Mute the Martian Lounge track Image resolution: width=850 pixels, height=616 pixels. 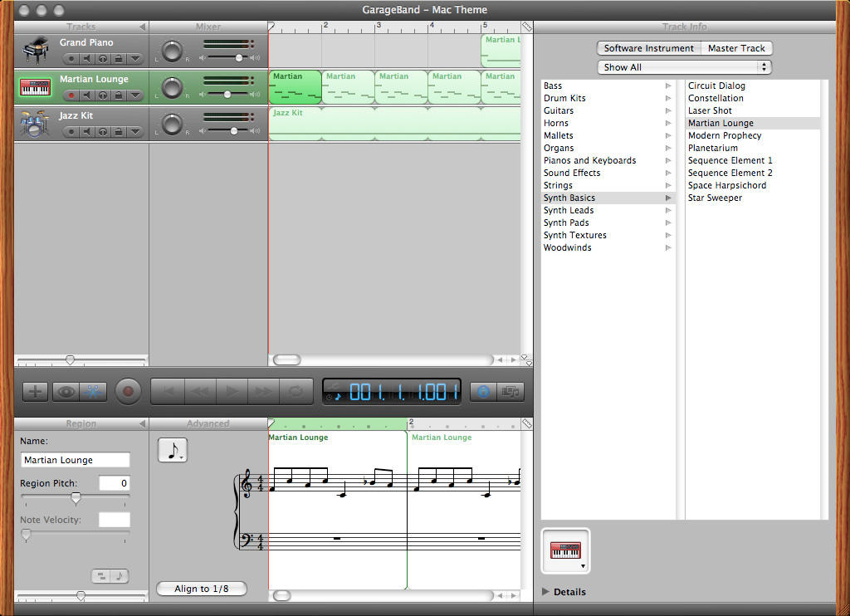[86, 95]
